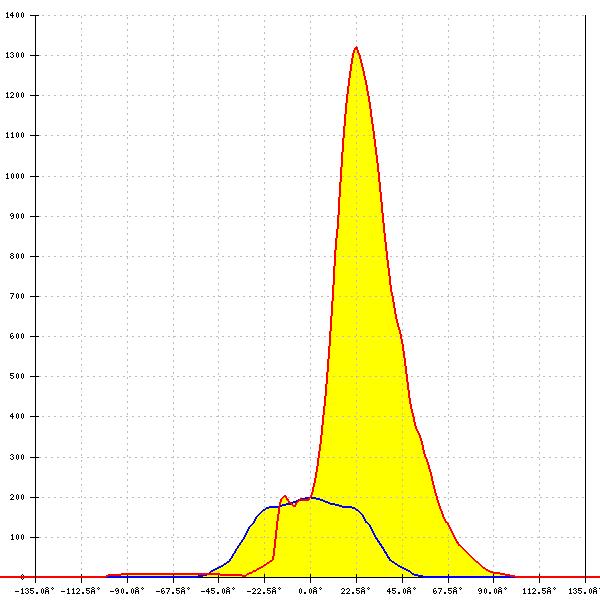Screen dimensions: 600x600
Task: Select the positive 45.0 x-axis label
Action: (x=401, y=591)
